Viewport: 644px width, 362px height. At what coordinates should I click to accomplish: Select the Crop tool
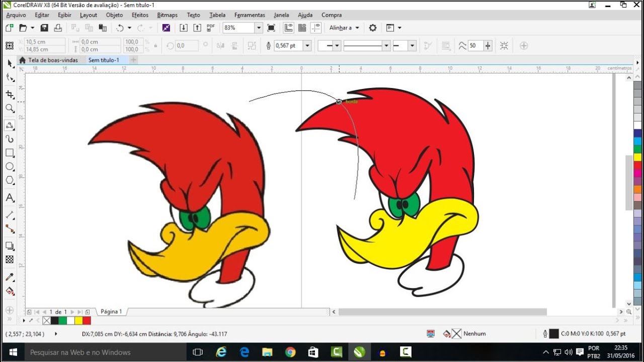pyautogui.click(x=10, y=94)
